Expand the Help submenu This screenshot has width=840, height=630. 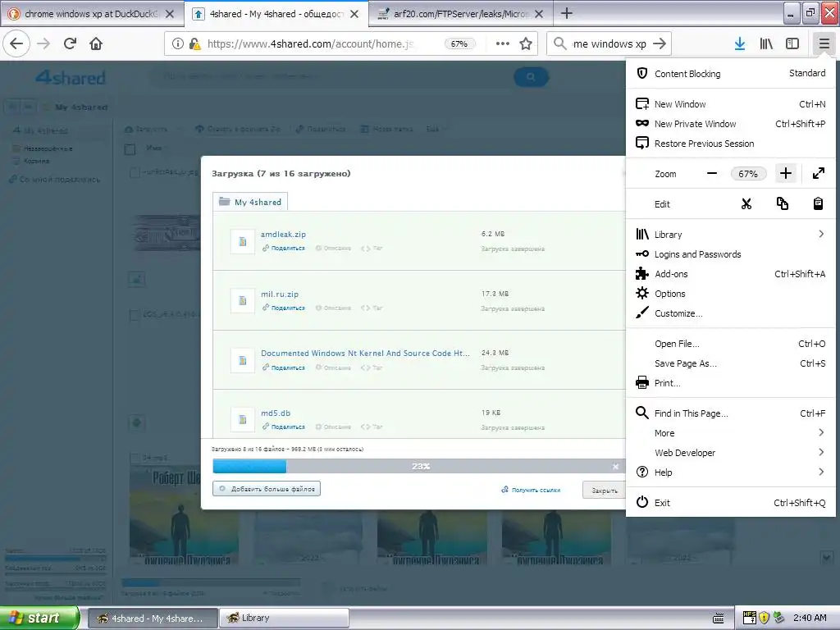pos(731,472)
